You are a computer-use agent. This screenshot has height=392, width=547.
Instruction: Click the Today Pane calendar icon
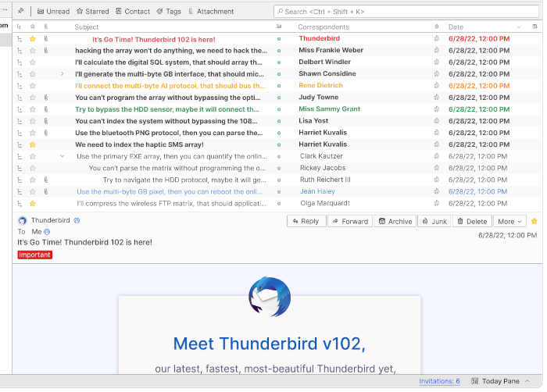474,381
